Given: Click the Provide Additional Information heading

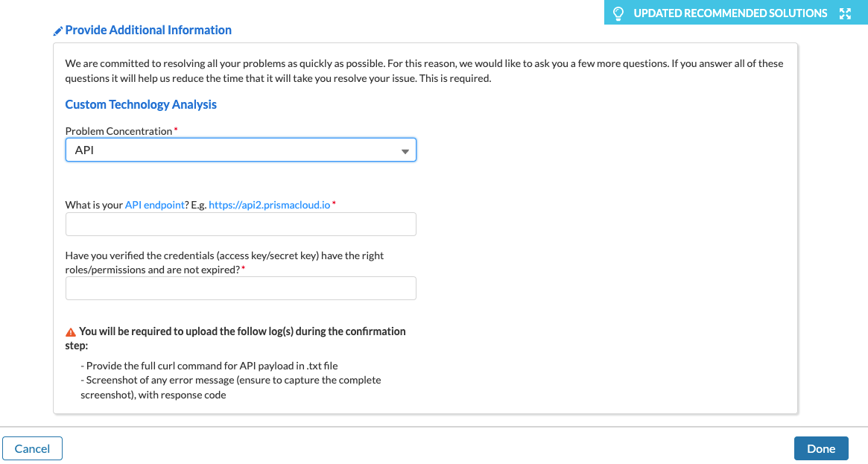Looking at the screenshot, I should coord(148,30).
